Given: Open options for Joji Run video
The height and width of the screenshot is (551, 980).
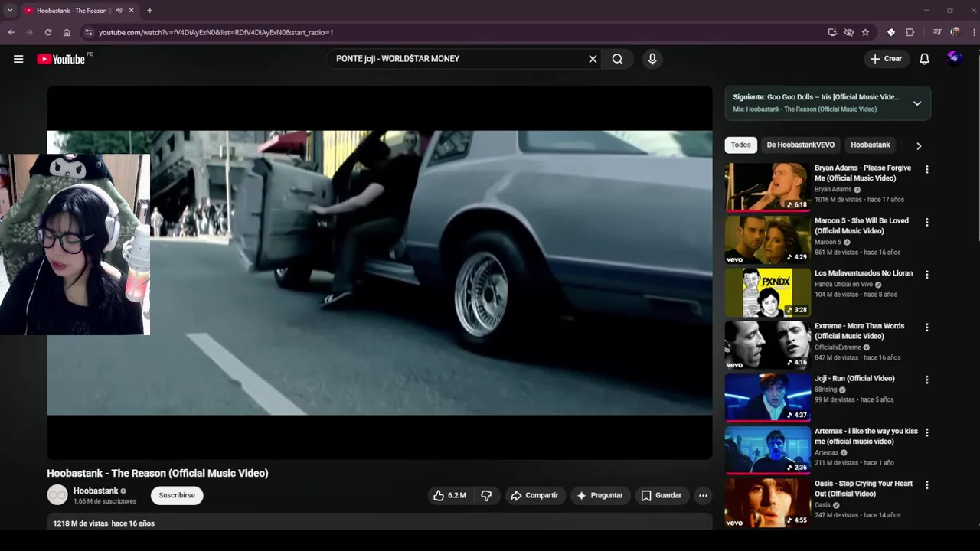Looking at the screenshot, I should [927, 380].
